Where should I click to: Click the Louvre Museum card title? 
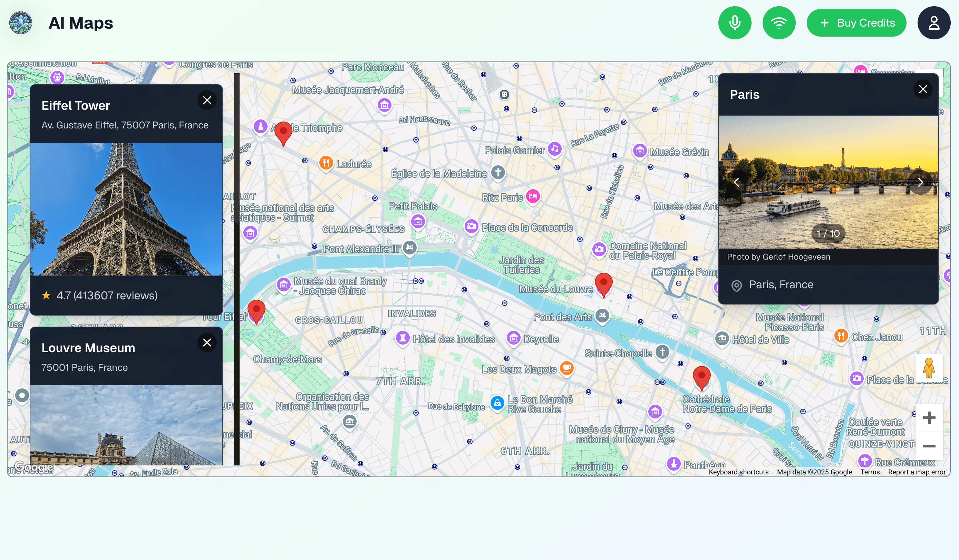(88, 348)
